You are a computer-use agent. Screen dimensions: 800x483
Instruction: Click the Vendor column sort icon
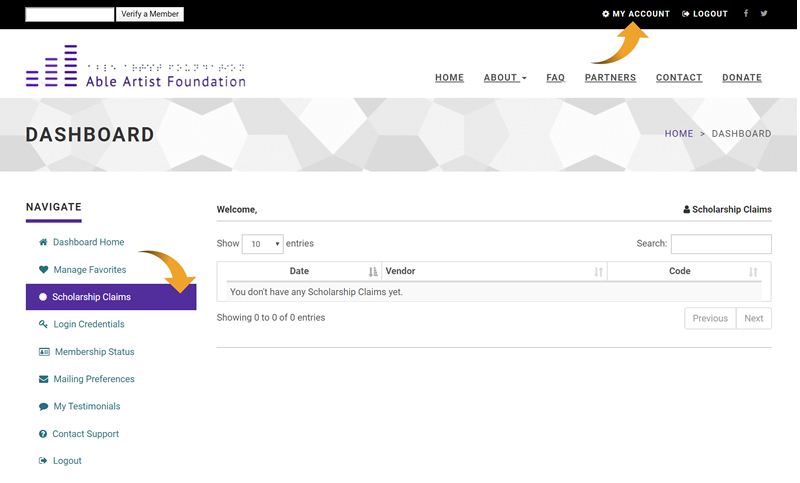pos(598,272)
